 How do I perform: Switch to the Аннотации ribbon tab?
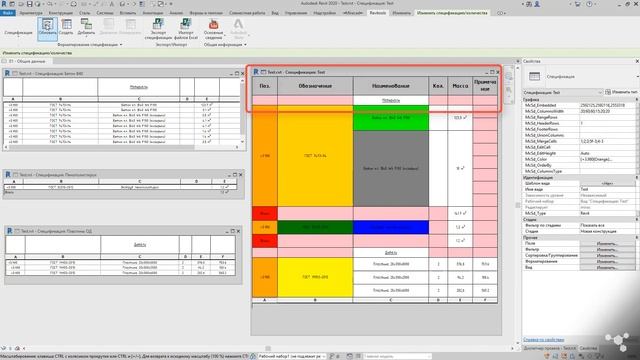(153, 13)
